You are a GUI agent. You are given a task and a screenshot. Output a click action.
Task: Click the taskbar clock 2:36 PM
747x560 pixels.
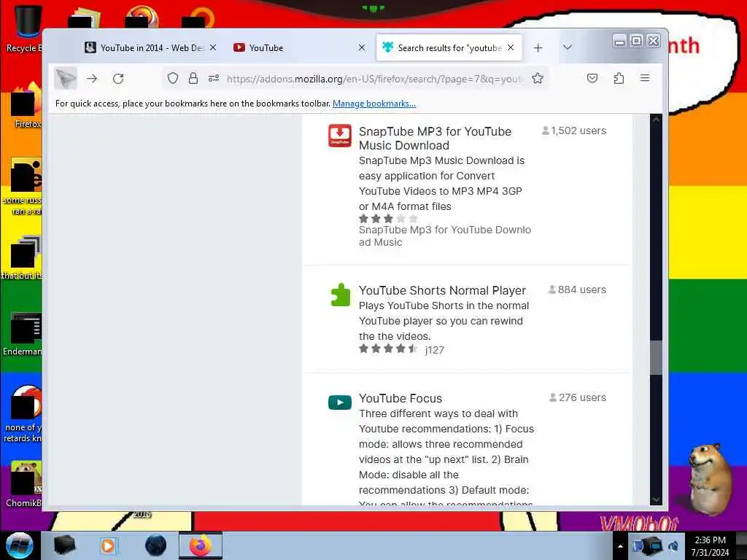click(x=710, y=546)
